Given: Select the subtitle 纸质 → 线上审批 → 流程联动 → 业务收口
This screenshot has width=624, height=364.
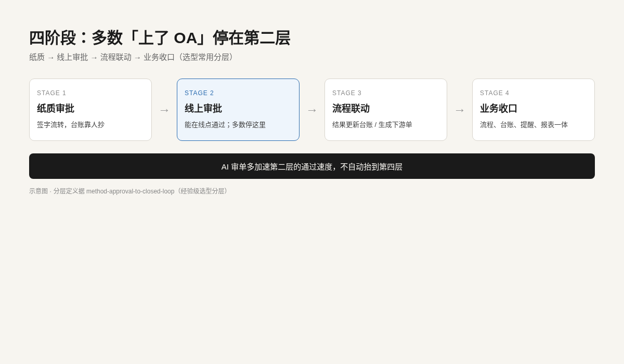Looking at the screenshot, I should click(133, 57).
